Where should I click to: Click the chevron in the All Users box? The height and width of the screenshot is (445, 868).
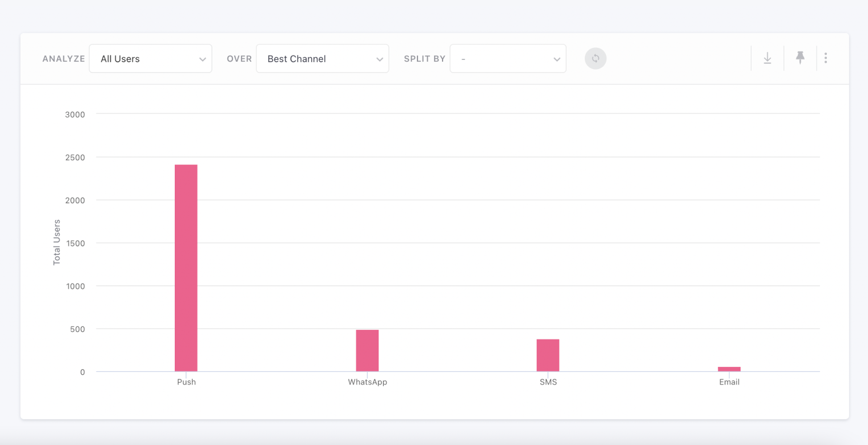(x=202, y=59)
